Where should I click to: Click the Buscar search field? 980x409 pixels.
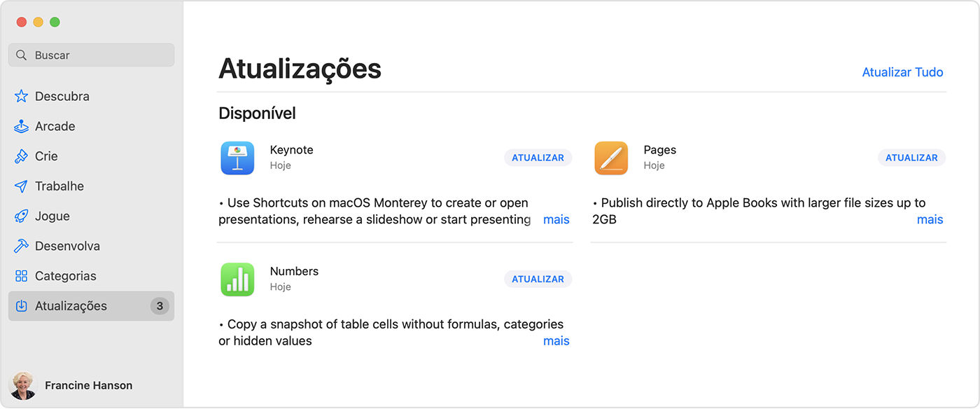click(x=91, y=55)
